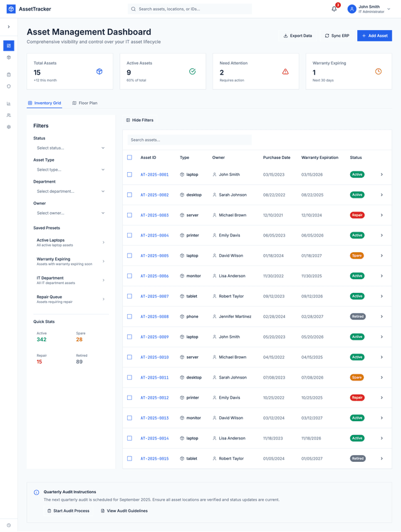Open the reports bar chart sidebar icon

point(9,104)
